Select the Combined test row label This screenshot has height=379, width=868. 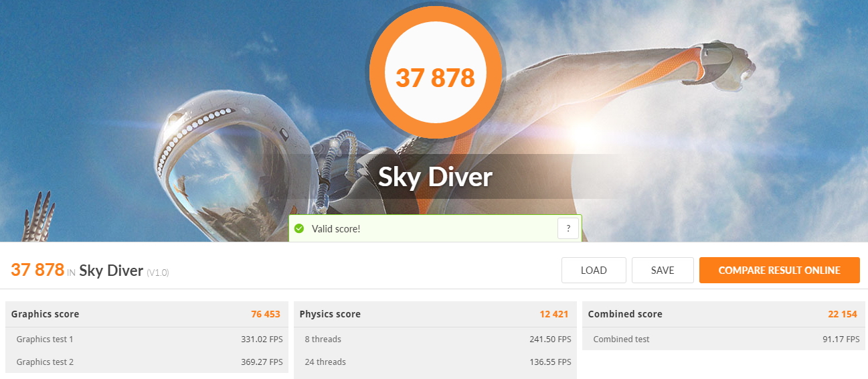(621, 339)
